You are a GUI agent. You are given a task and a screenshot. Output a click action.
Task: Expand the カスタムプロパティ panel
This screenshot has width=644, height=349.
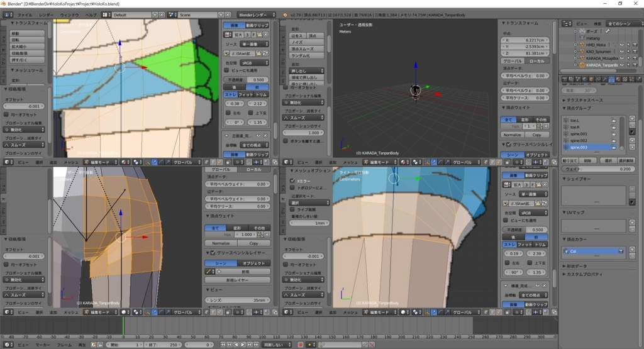(x=582, y=274)
